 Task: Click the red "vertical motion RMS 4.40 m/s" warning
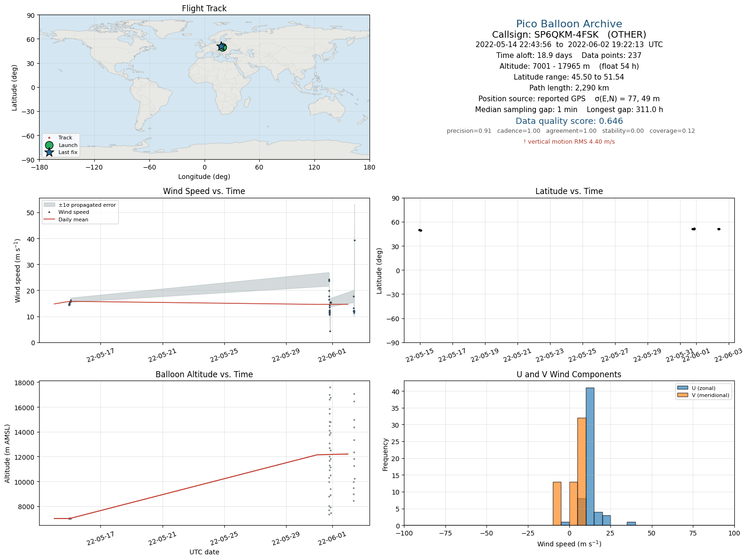(x=569, y=142)
